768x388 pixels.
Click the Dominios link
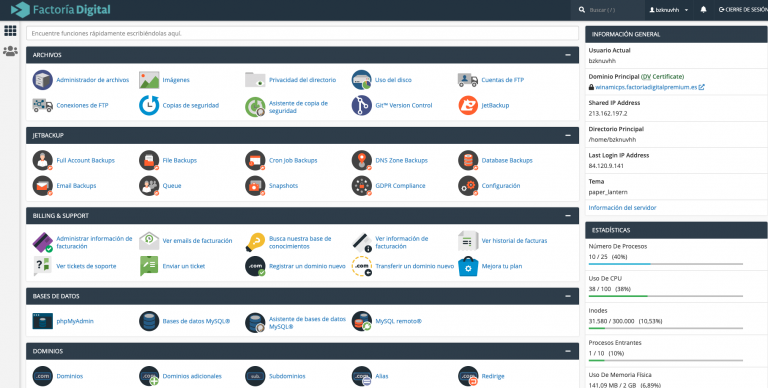(70, 376)
